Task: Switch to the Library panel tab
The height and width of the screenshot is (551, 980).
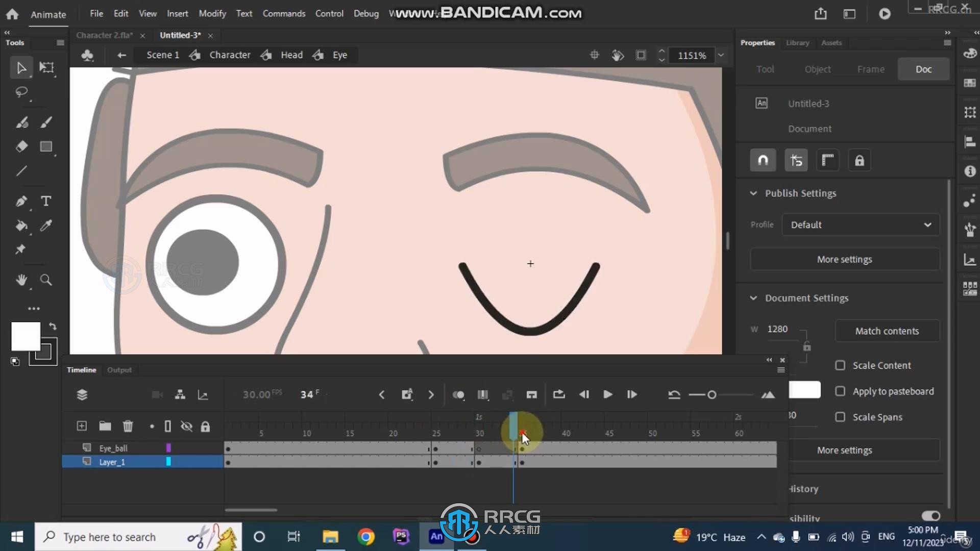Action: click(797, 43)
